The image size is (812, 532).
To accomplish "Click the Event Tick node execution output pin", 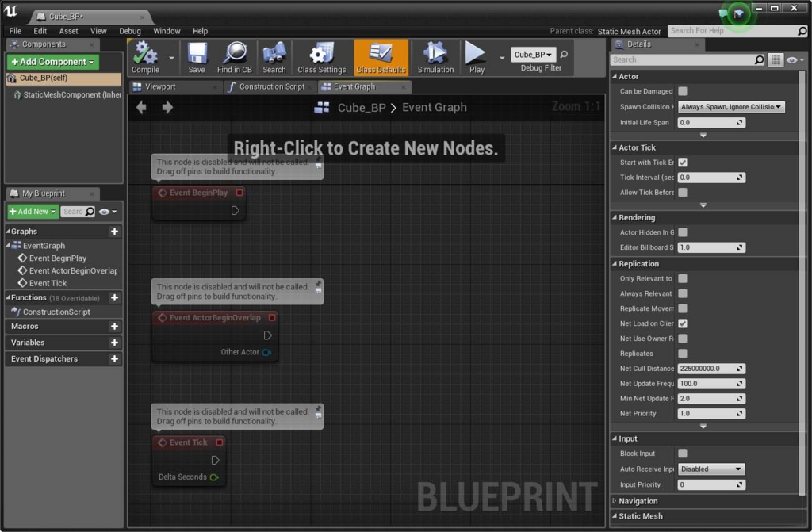I will (x=216, y=460).
